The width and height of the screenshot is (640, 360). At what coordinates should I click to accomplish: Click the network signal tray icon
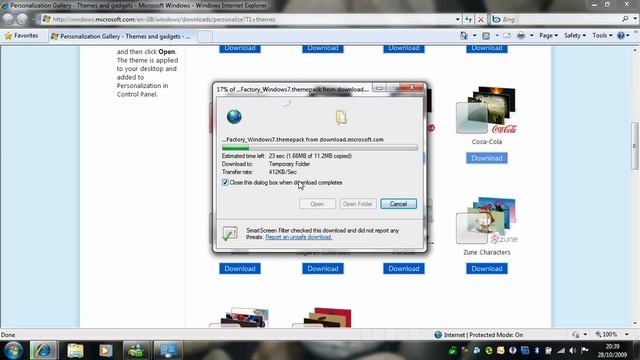coord(561,351)
